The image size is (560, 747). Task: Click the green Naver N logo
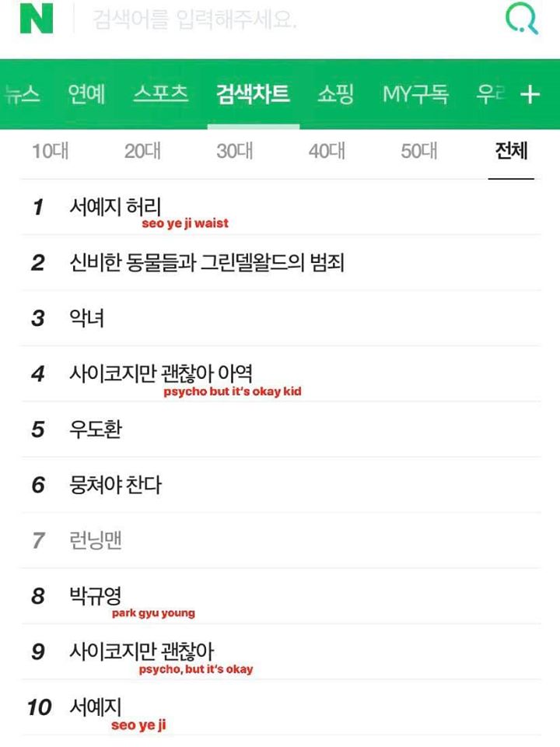point(36,20)
